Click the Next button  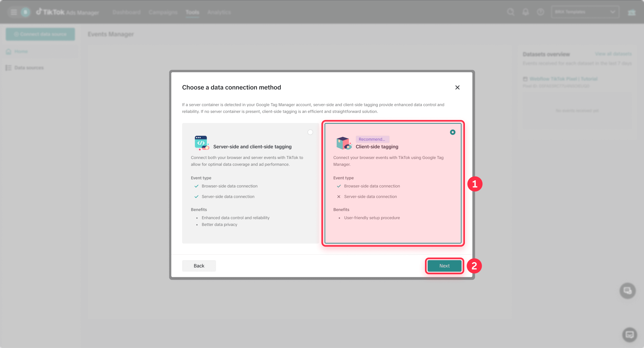[x=444, y=266]
